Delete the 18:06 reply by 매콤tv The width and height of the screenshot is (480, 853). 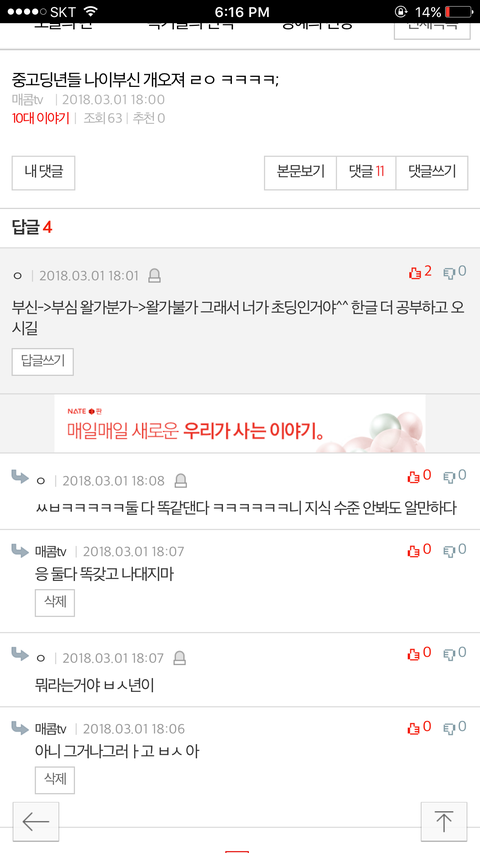click(x=55, y=780)
